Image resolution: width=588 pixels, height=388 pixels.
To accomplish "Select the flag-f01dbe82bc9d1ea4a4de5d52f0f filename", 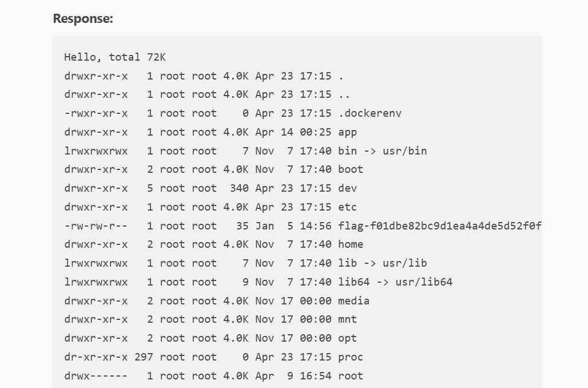I will tap(440, 226).
